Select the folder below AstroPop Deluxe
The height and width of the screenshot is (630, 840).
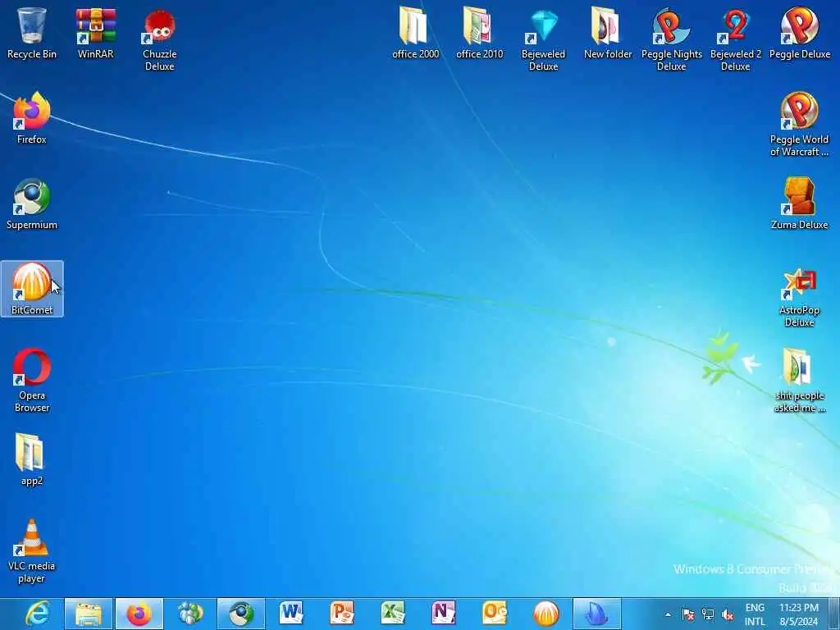pyautogui.click(x=799, y=381)
